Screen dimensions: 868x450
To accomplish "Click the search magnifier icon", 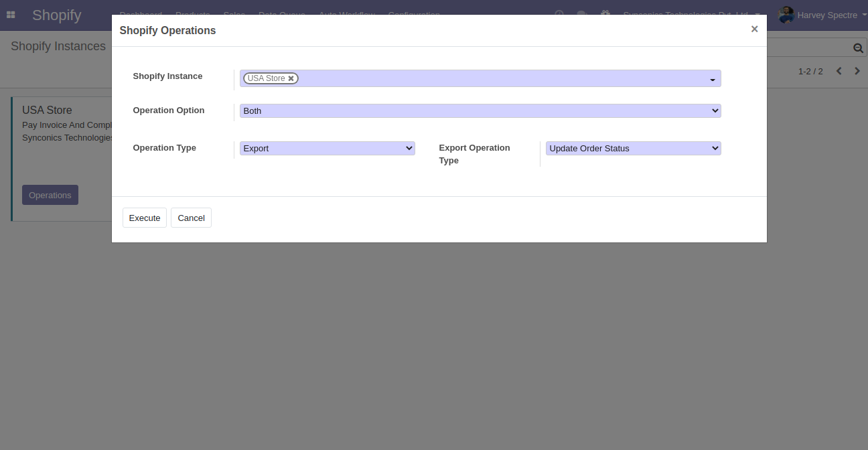I will (858, 48).
